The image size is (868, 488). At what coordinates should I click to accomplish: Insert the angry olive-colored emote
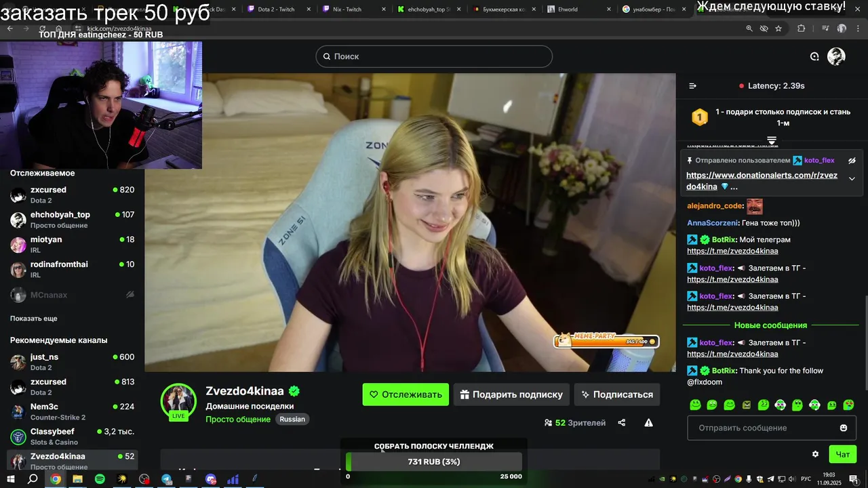[x=747, y=405]
